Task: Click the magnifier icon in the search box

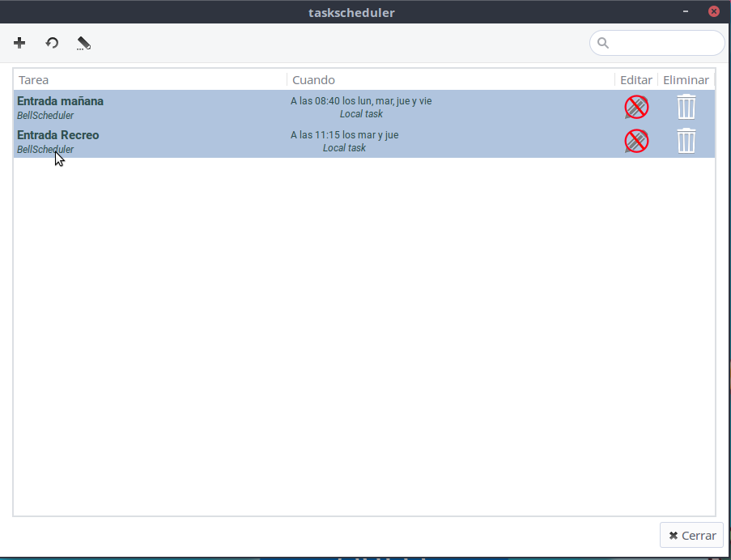Action: (602, 43)
